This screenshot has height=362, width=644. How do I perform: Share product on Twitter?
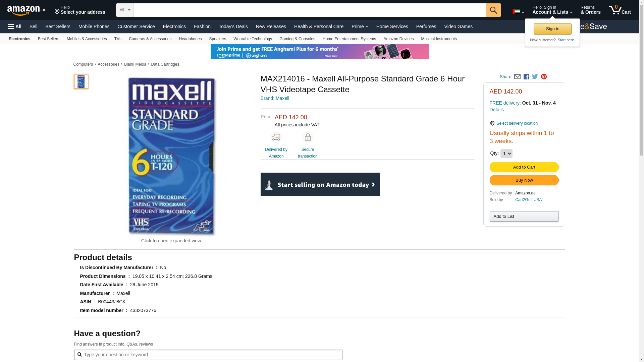(x=535, y=77)
